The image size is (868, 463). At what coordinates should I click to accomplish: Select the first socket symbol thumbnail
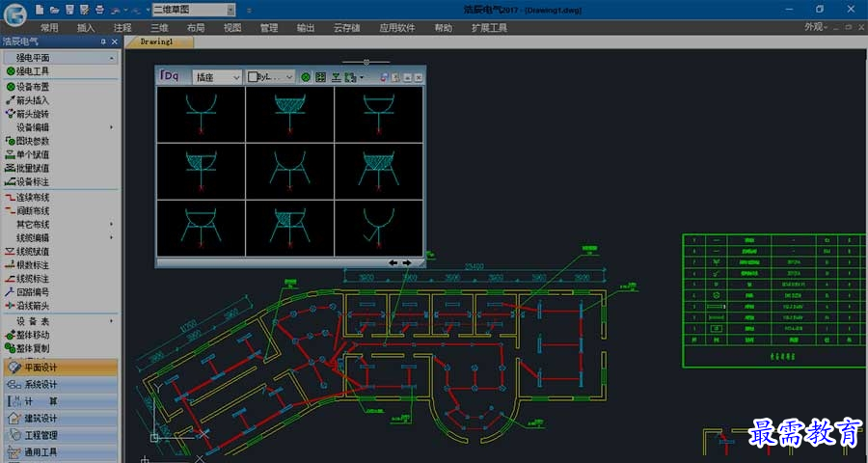pyautogui.click(x=201, y=115)
